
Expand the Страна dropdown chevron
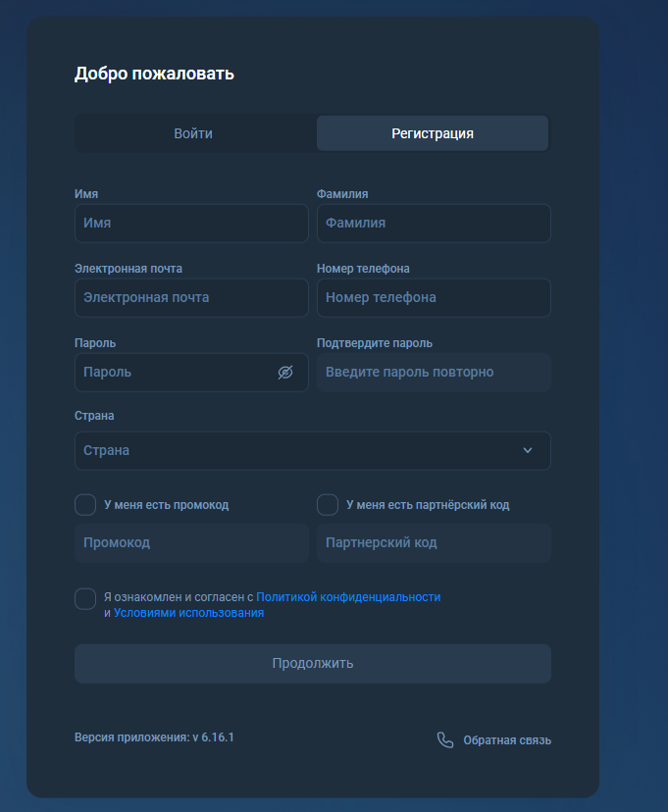coord(528,451)
